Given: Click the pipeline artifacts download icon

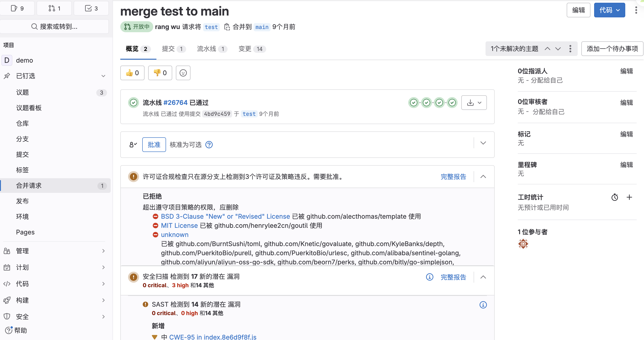Looking at the screenshot, I should point(471,102).
